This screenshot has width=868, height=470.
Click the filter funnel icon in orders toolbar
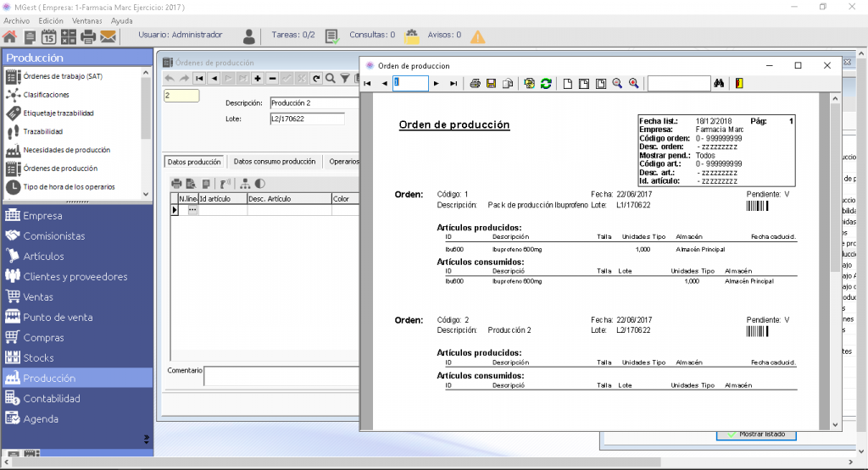point(345,79)
